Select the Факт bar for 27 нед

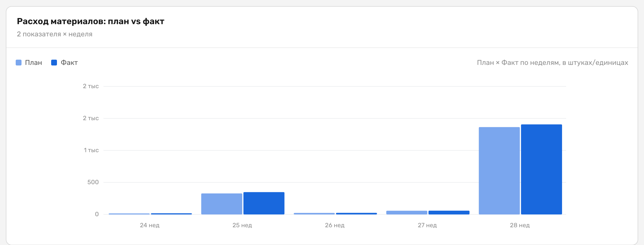click(449, 213)
